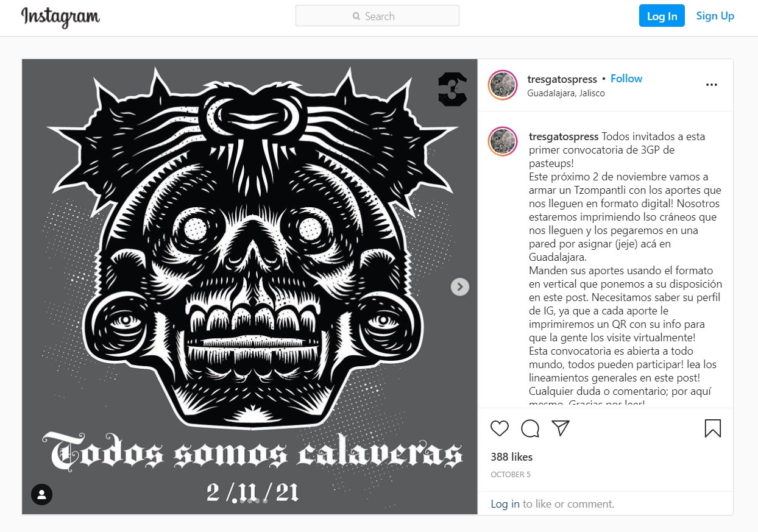758x532 pixels.
Task: Open the tresgatospress username in header
Action: point(562,79)
